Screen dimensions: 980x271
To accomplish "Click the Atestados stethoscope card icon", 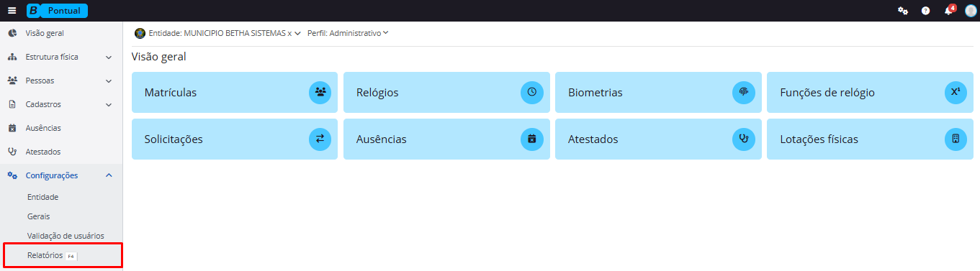I will (744, 139).
